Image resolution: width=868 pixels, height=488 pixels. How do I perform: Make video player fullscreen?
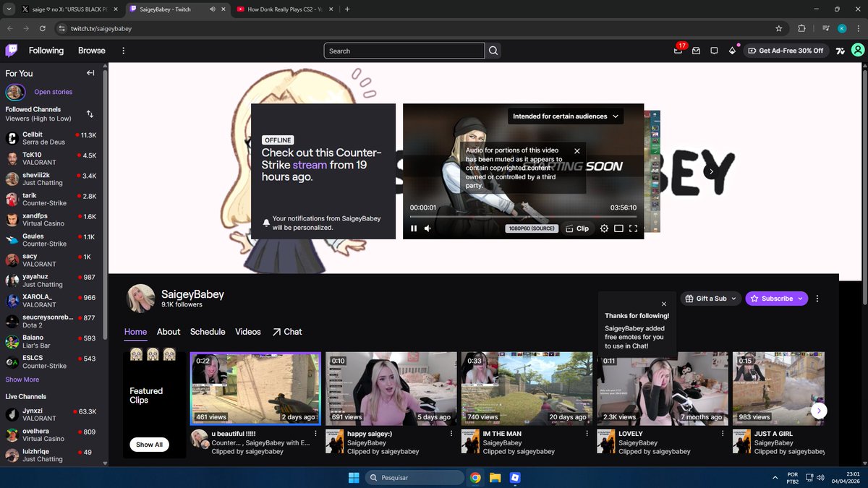(x=633, y=228)
